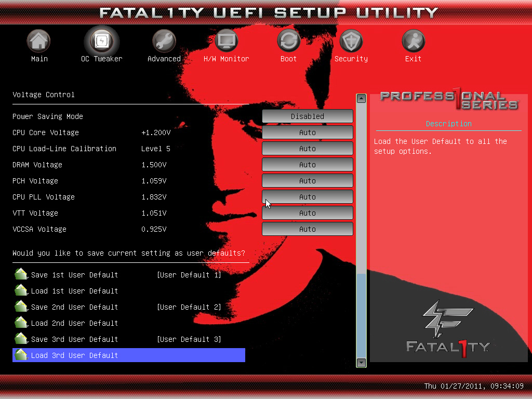
Task: Open CPU Core Voltage Auto selector
Action: (x=308, y=132)
